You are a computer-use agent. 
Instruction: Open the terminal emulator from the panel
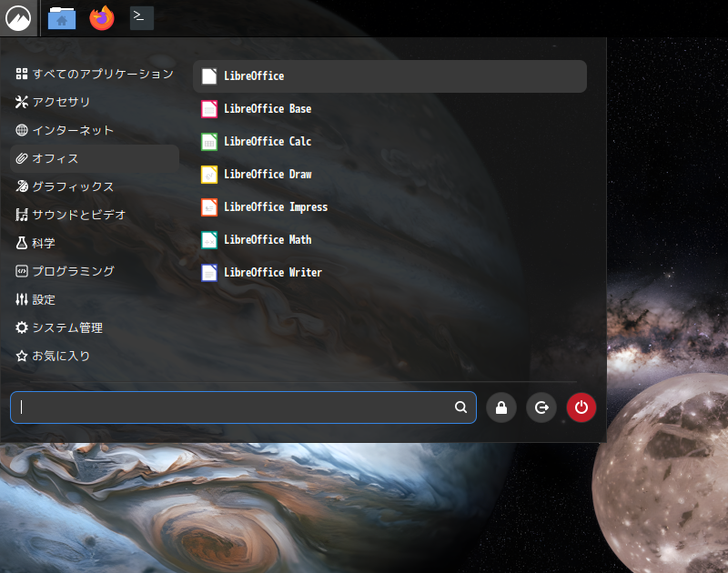[x=142, y=18]
